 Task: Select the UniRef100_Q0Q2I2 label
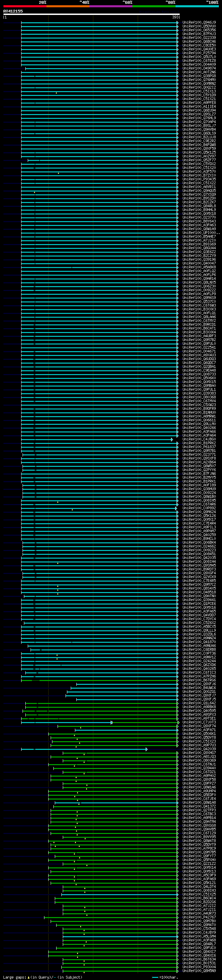point(199,88)
